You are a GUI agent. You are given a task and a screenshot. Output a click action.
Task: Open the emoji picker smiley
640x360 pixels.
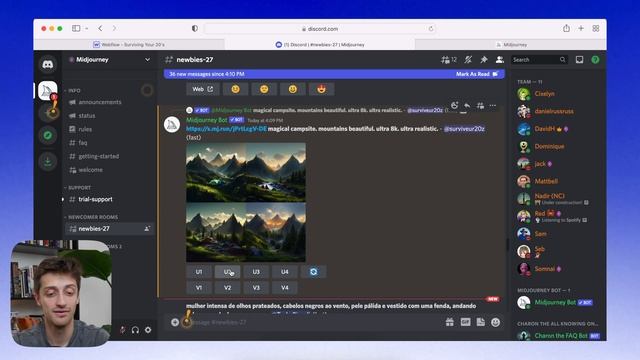click(496, 322)
